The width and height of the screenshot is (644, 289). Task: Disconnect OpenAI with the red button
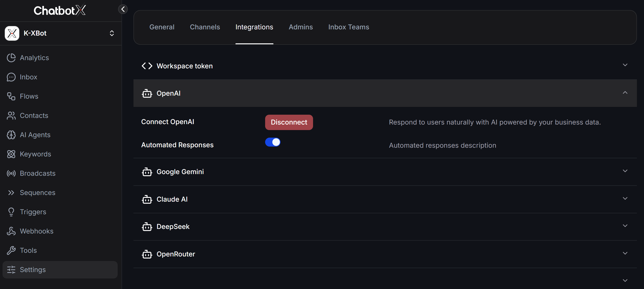pyautogui.click(x=289, y=122)
